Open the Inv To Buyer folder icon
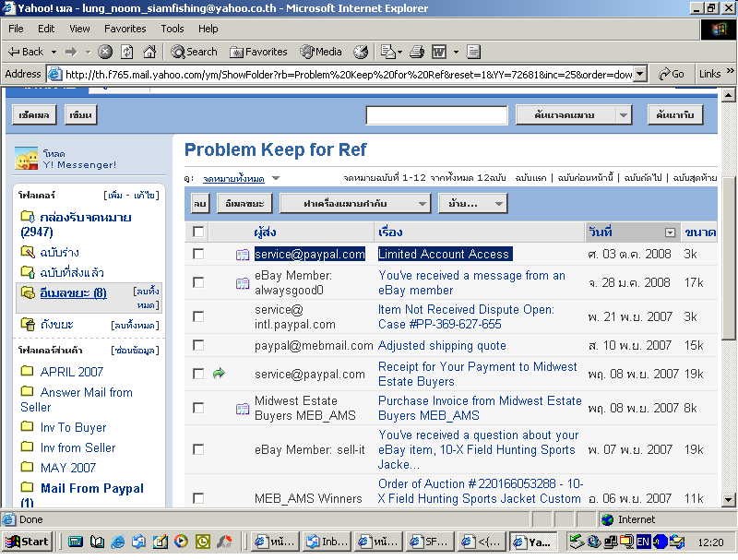738x560 pixels. (28, 426)
